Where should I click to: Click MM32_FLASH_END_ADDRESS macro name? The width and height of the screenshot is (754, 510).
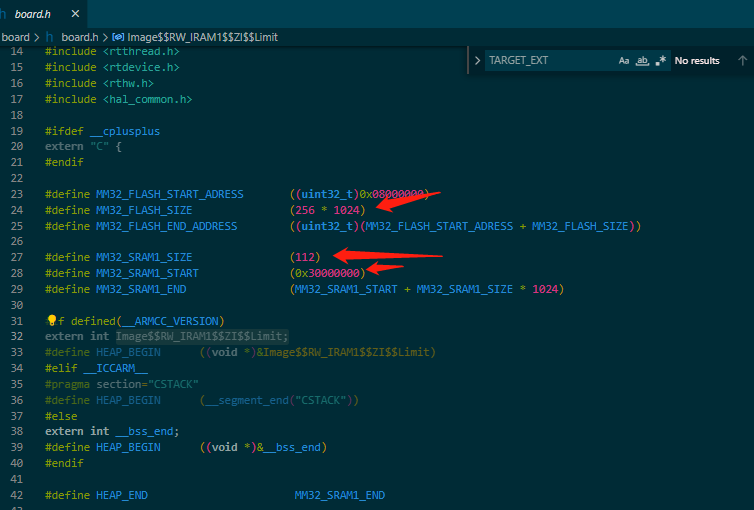coord(166,226)
